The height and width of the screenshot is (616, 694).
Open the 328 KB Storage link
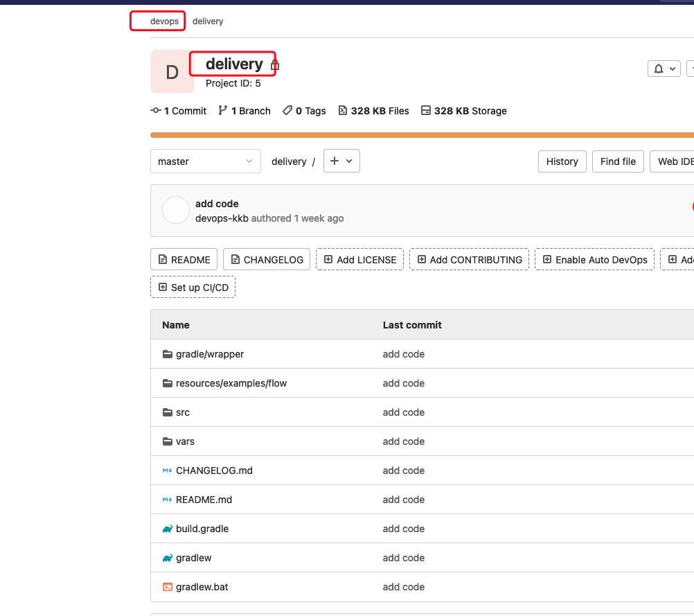pyautogui.click(x=470, y=111)
